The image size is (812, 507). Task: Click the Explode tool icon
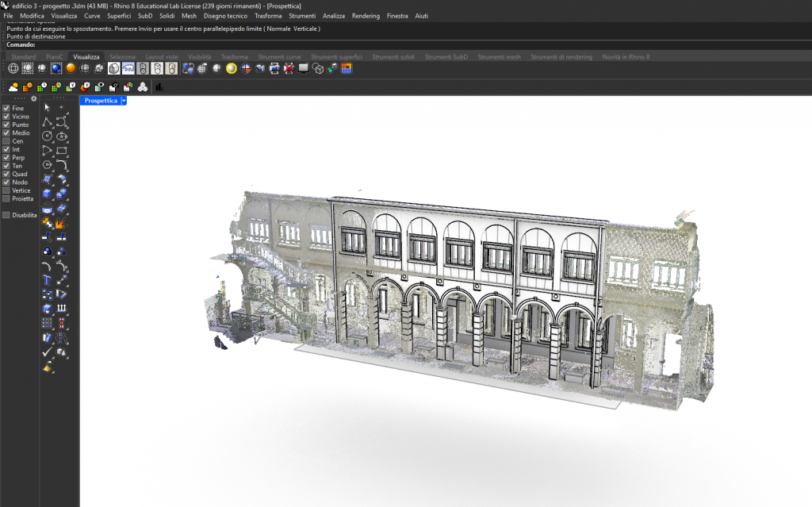[61, 223]
